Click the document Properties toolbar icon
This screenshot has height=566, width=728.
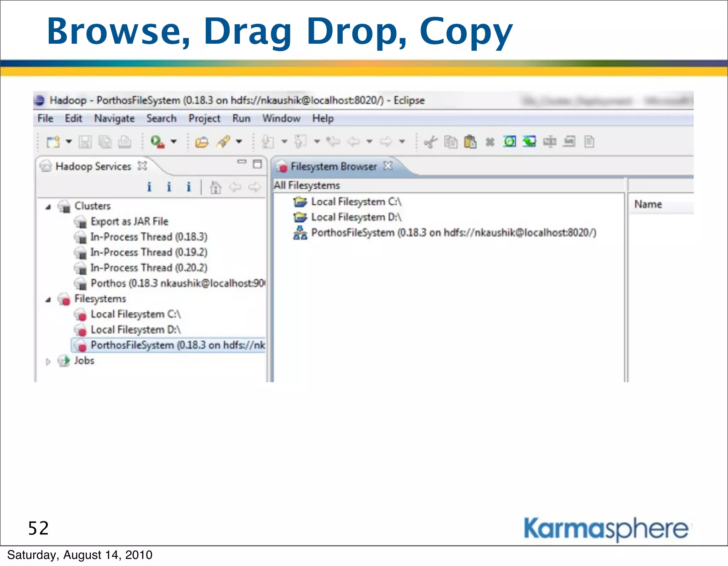[589, 142]
